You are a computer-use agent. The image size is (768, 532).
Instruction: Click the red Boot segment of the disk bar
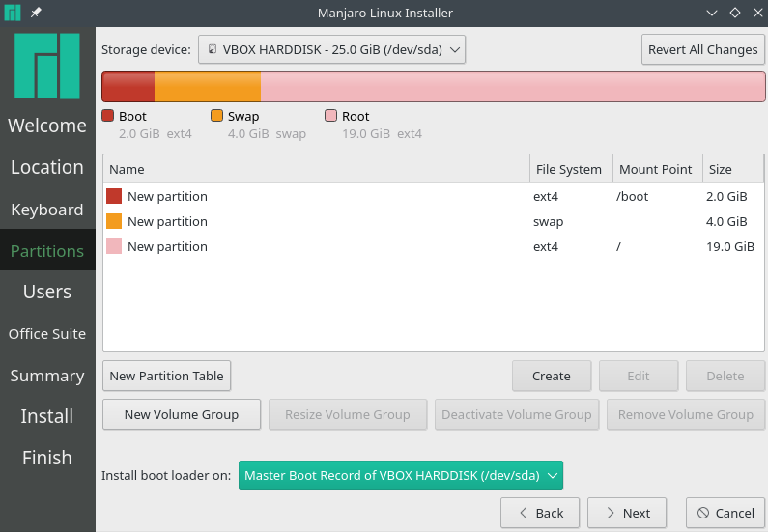point(128,87)
